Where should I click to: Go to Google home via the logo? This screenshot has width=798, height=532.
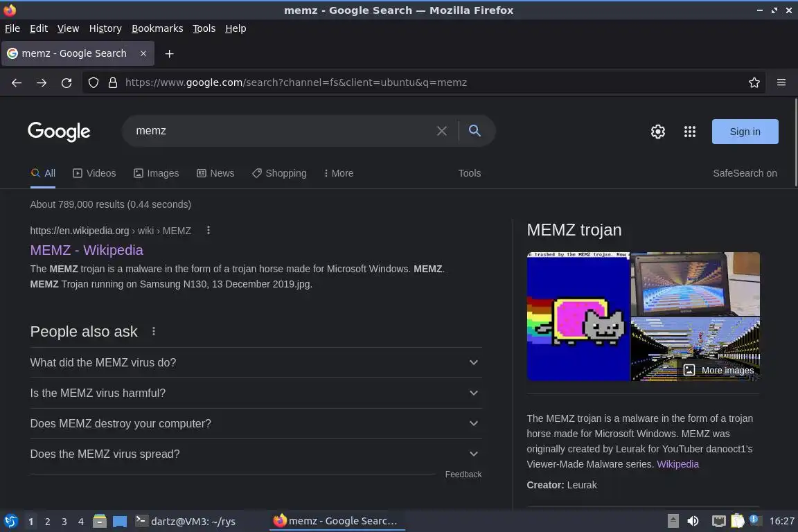point(59,132)
